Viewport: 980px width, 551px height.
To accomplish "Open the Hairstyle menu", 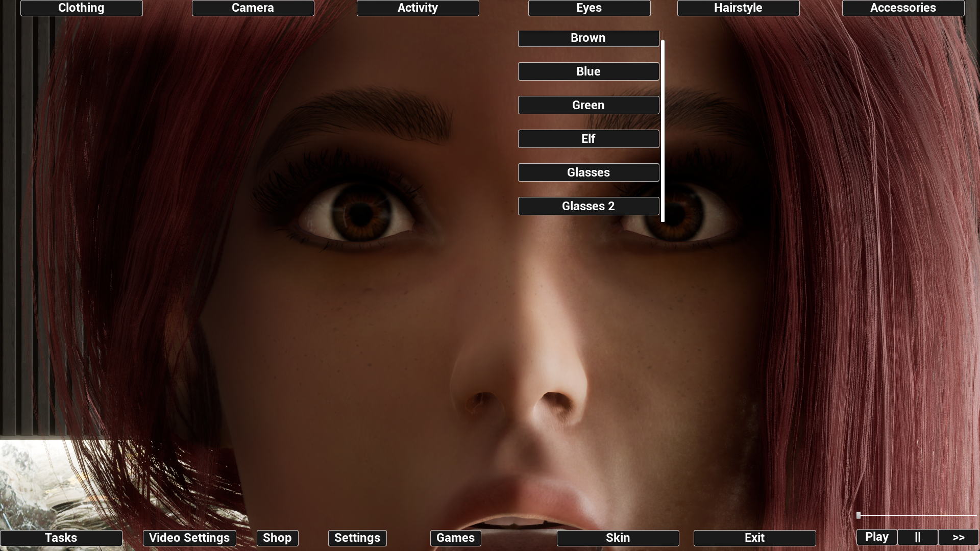I will tap(738, 8).
